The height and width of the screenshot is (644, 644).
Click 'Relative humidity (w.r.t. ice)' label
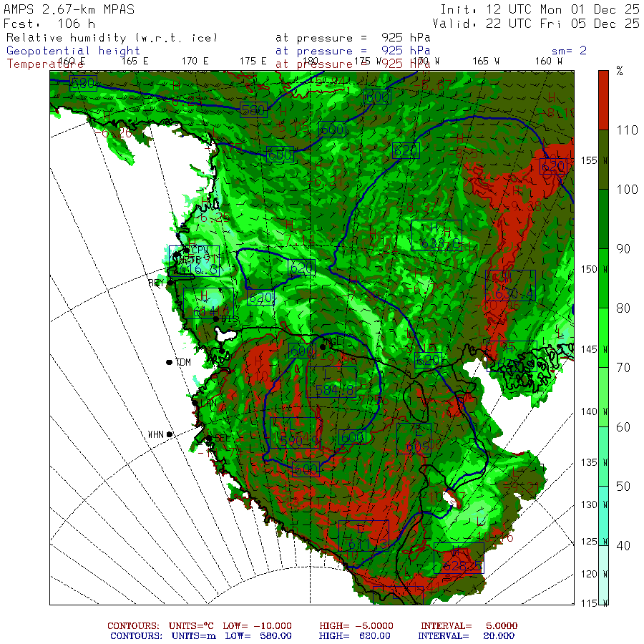point(112,38)
